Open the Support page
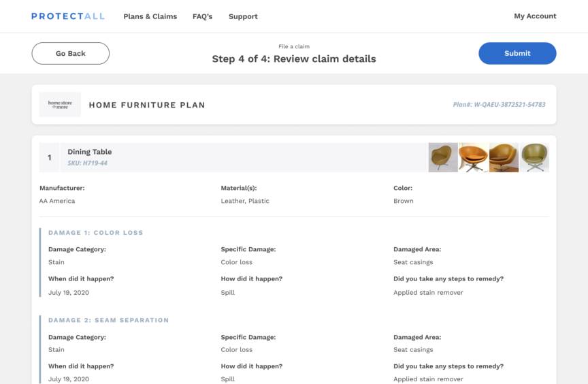588x384 pixels. [243, 16]
